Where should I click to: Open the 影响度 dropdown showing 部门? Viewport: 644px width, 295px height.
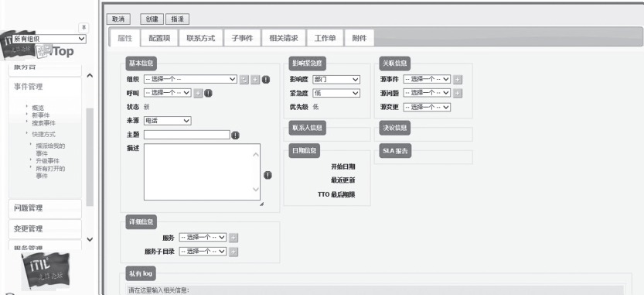336,80
